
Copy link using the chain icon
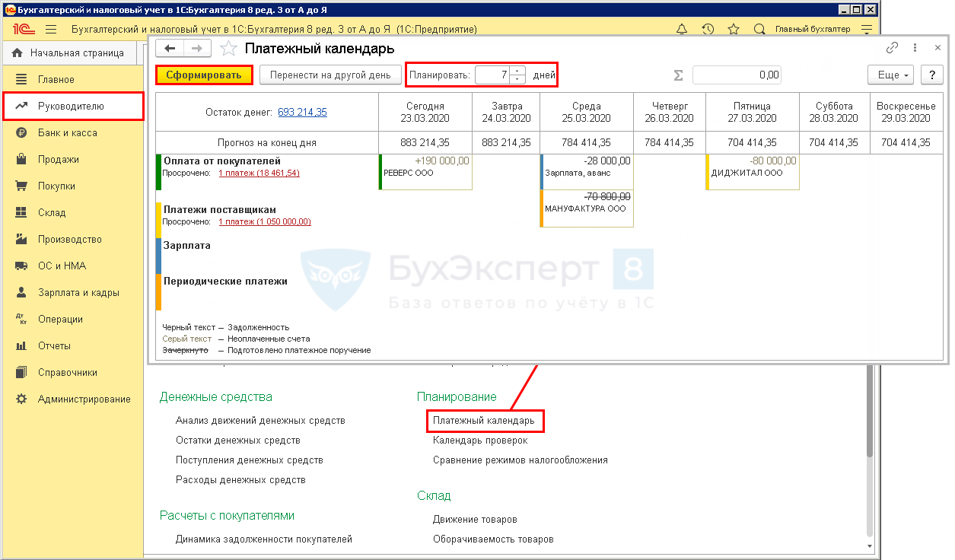click(x=892, y=48)
